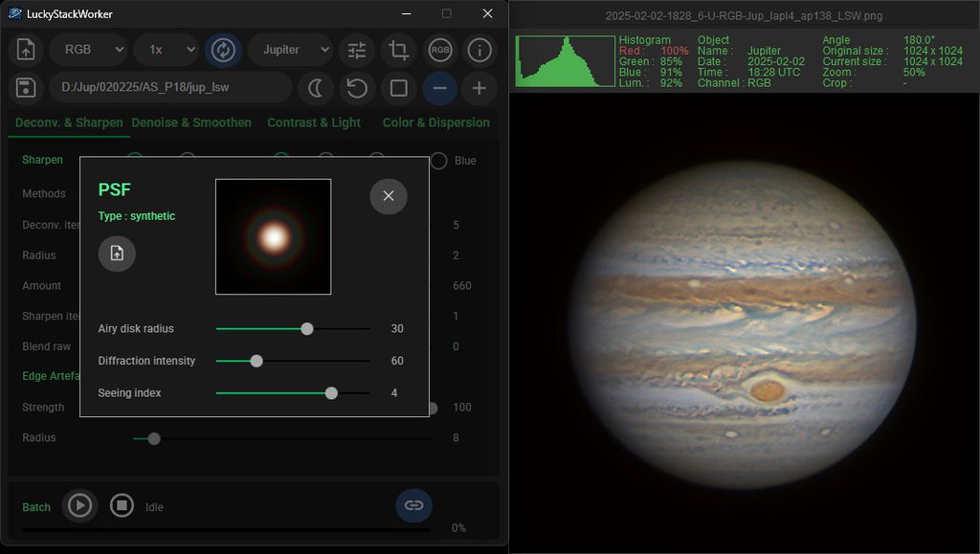980x554 pixels.
Task: Switch to Denoise & Smoothen tab
Action: click(191, 123)
